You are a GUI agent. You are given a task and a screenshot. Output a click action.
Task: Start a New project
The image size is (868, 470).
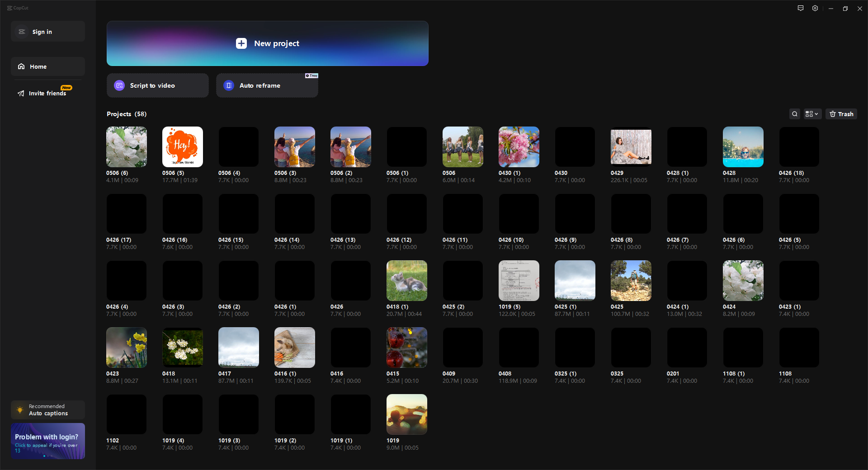pyautogui.click(x=267, y=43)
